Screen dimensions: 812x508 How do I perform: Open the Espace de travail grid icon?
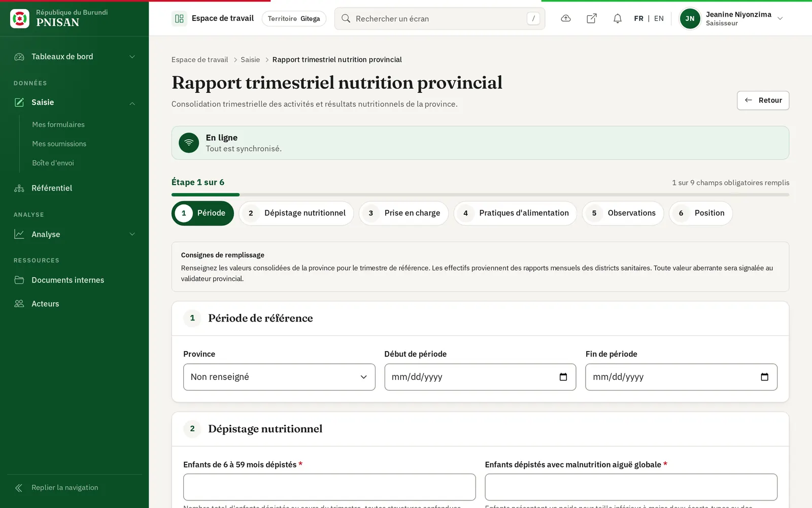(x=179, y=19)
